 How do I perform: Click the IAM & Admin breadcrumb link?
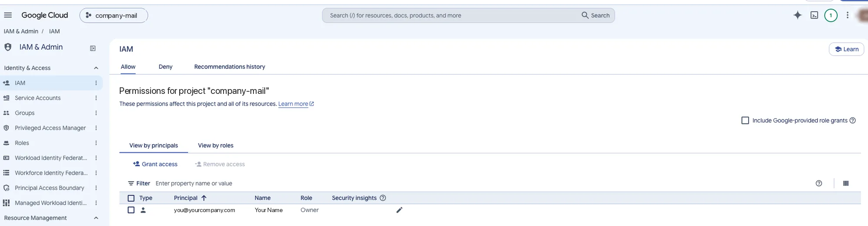click(21, 31)
